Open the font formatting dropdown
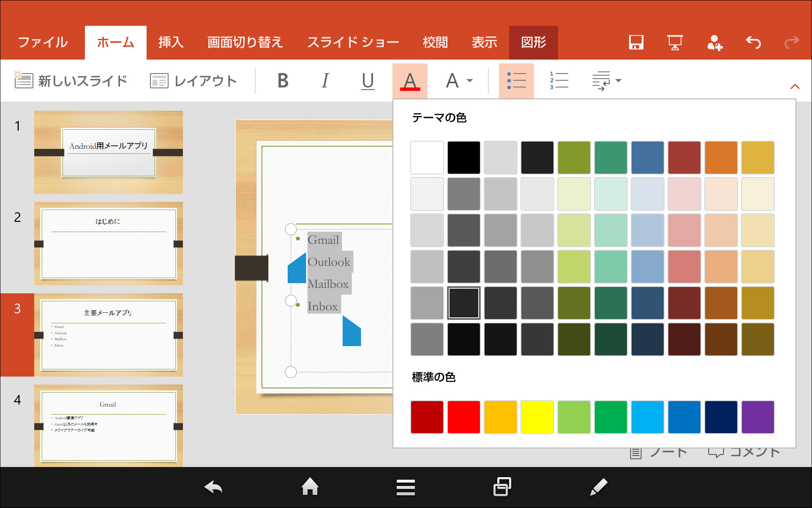 pos(458,81)
